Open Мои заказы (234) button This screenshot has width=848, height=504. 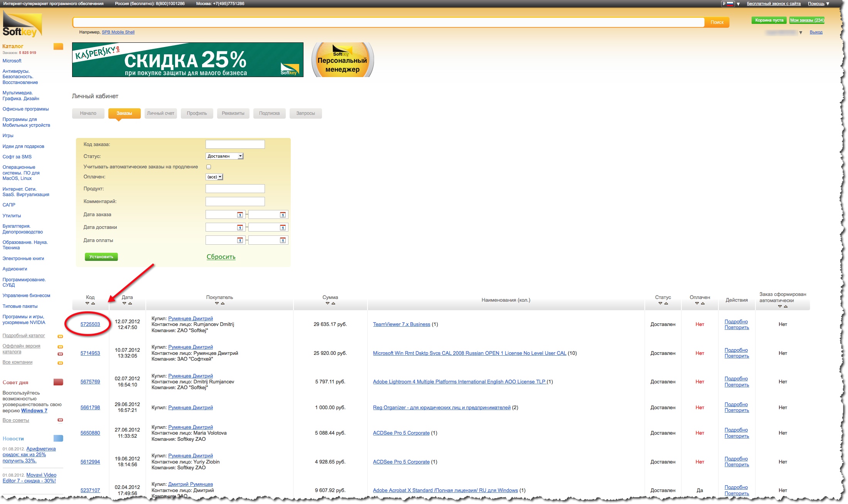807,20
